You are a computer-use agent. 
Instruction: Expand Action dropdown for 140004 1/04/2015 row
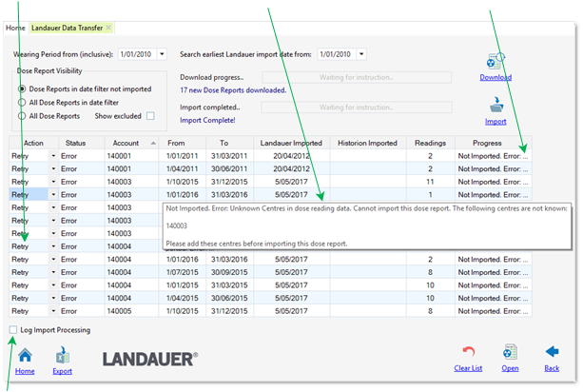click(x=53, y=298)
